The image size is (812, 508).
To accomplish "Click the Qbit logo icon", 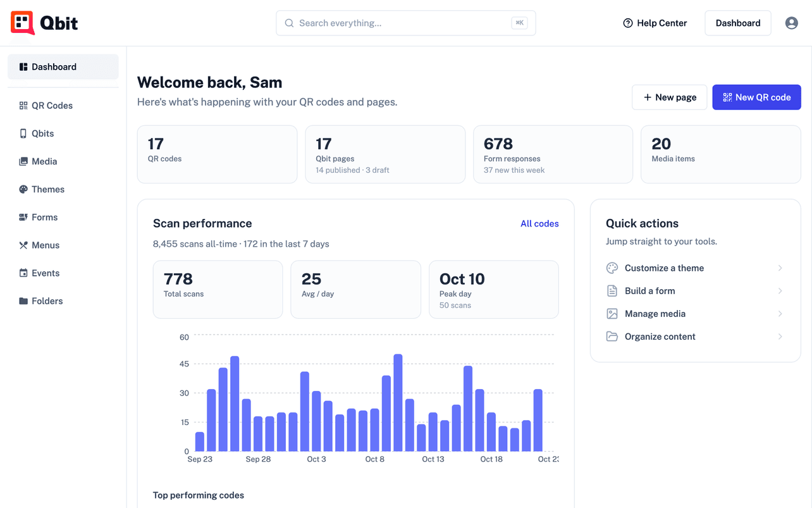I will coord(23,23).
